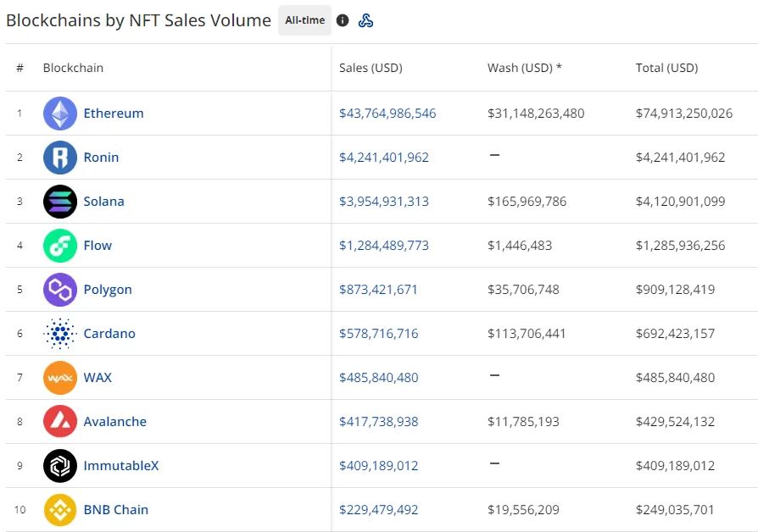
Task: Select Avalanche wash value $11,785,193
Action: point(523,421)
